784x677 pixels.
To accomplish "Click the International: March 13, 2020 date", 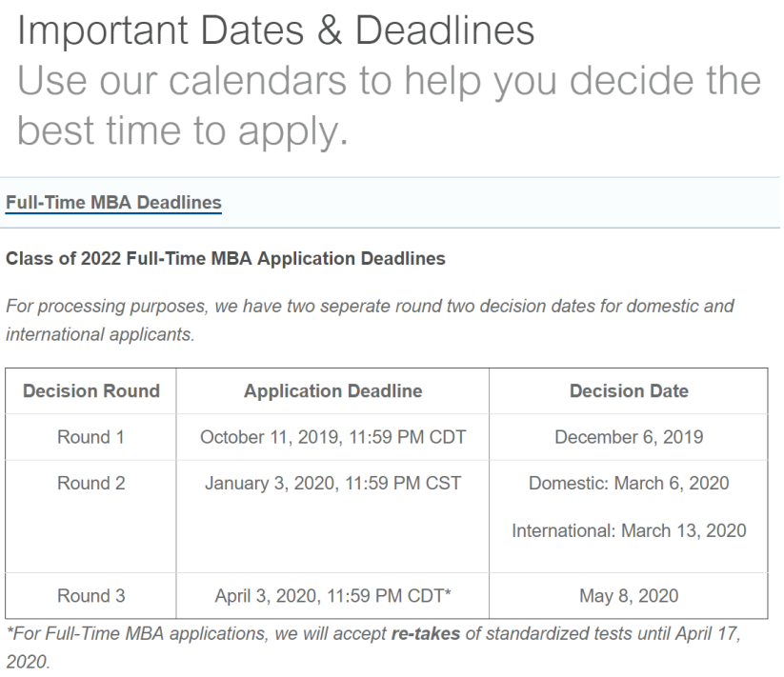I will pyautogui.click(x=629, y=529).
